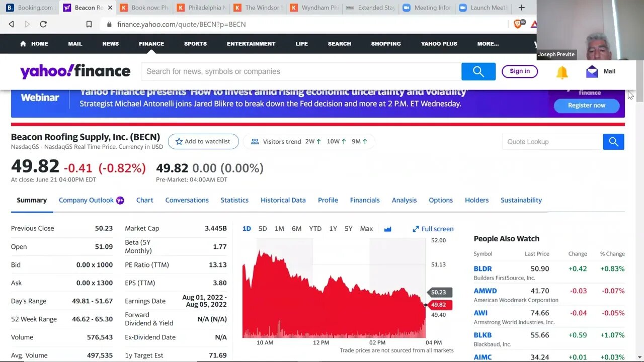Open BLDR symbol link
Image resolution: width=644 pixels, height=362 pixels.
click(x=482, y=269)
